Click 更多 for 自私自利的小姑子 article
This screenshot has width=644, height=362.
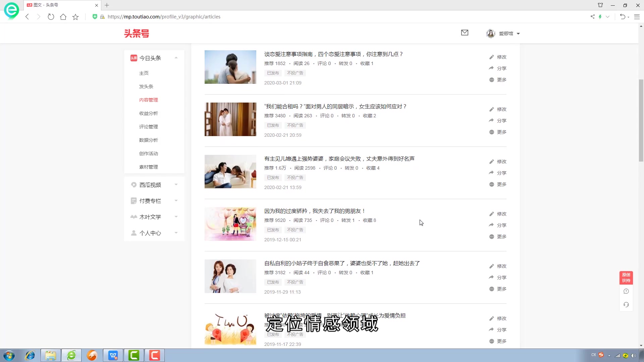pos(498,289)
